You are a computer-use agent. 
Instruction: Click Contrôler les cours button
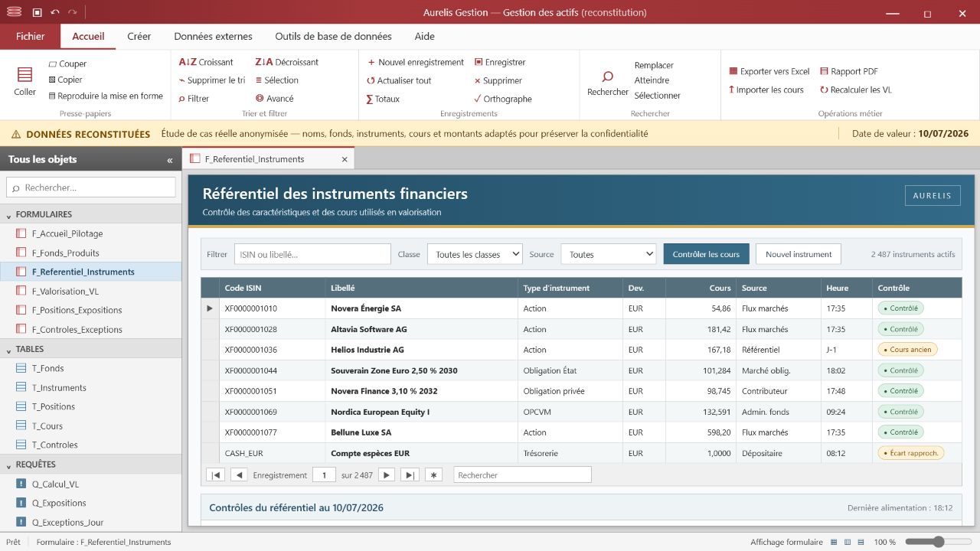[706, 254]
